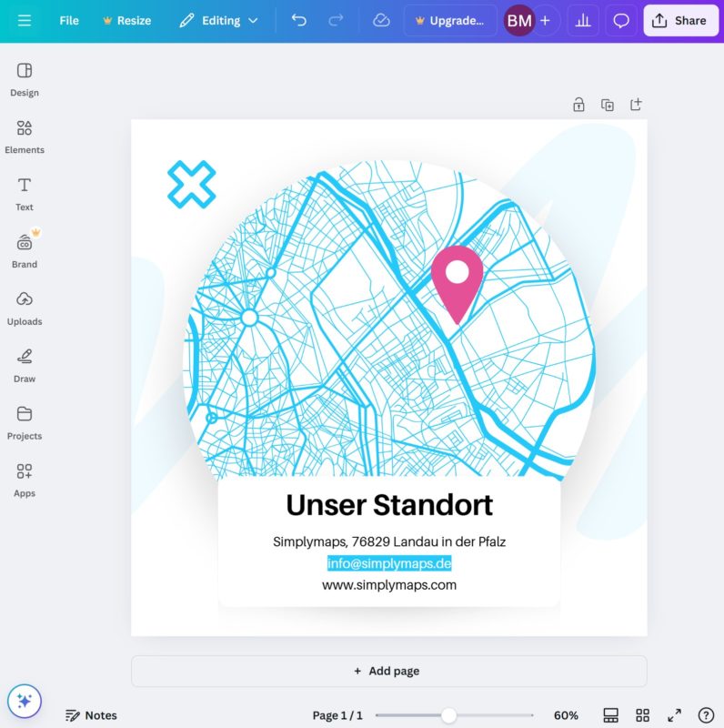Open the Uploads sidebar panel
Image resolution: width=724 pixels, height=728 pixels.
tap(25, 308)
